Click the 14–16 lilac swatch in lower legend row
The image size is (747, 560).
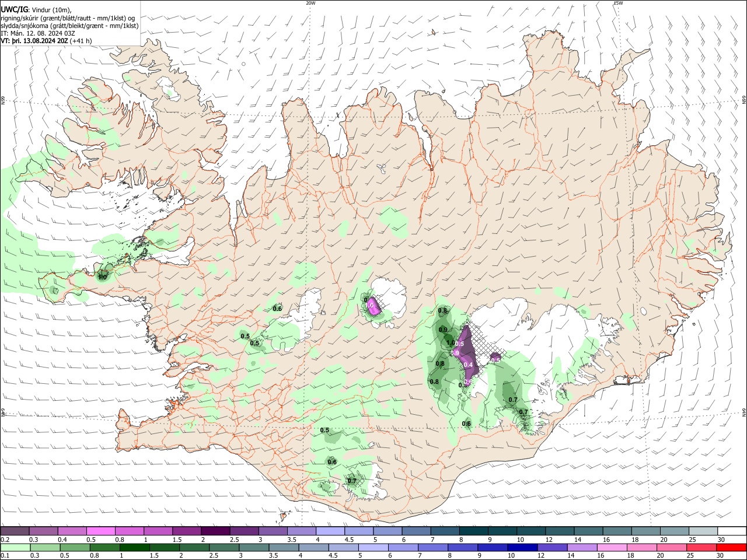coord(581,548)
